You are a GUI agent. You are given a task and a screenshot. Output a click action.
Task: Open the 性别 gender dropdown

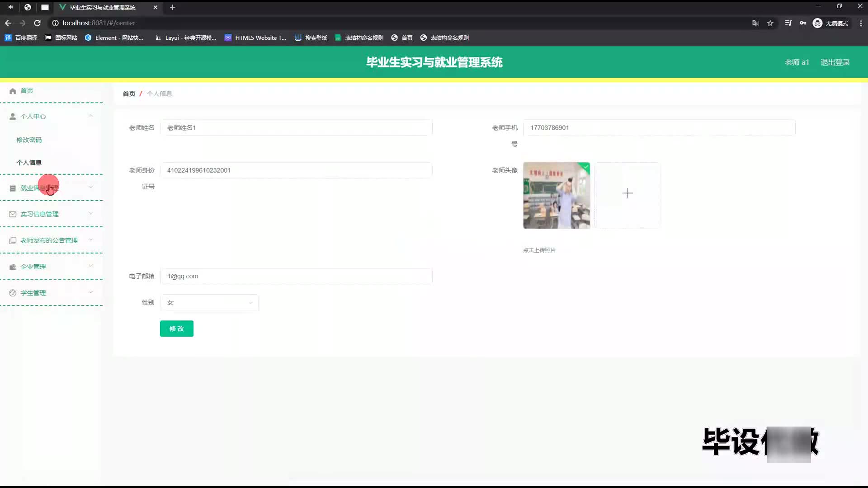tap(209, 302)
